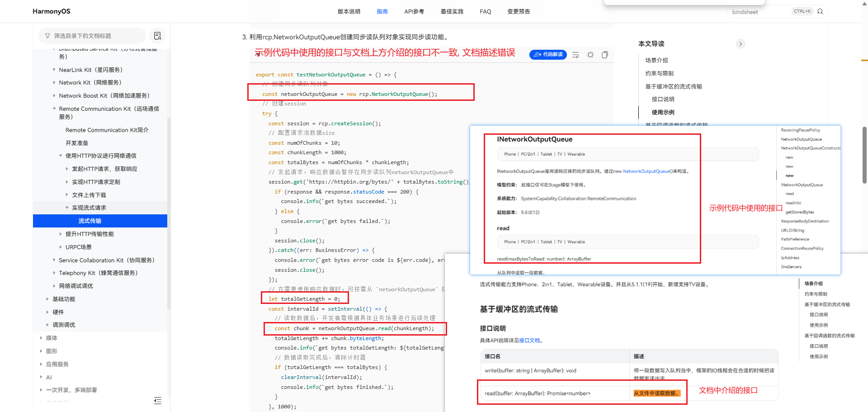This screenshot has width=868, height=412.
Task: Click the document list icon beside filter box
Action: [157, 36]
